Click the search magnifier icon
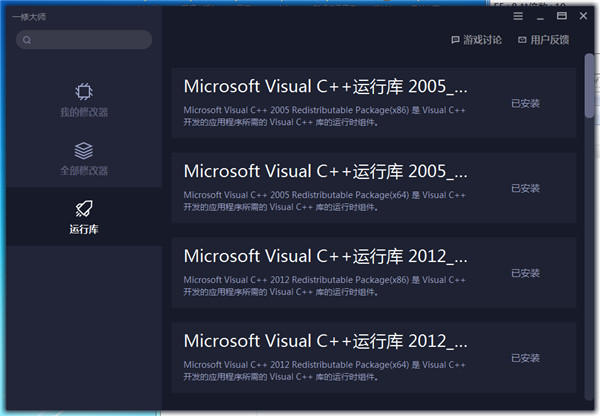 point(27,40)
